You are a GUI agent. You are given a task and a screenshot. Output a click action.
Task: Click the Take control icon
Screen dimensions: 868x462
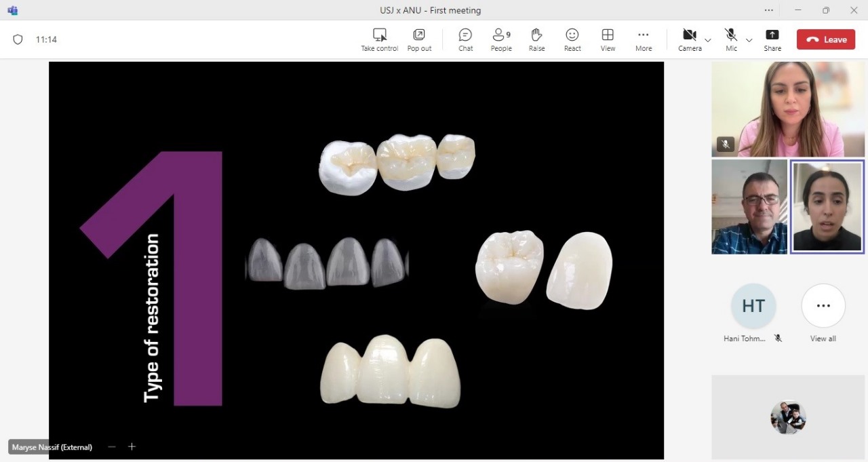coord(379,35)
